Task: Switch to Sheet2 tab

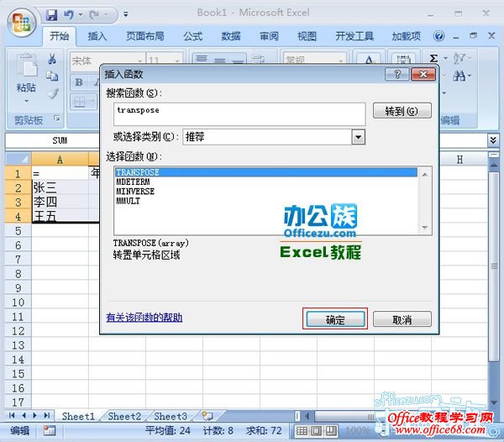Action: pyautogui.click(x=124, y=416)
